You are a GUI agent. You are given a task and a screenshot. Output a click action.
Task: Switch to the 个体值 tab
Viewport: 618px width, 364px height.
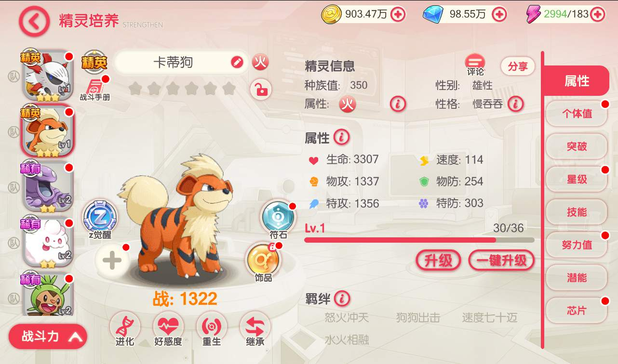577,114
